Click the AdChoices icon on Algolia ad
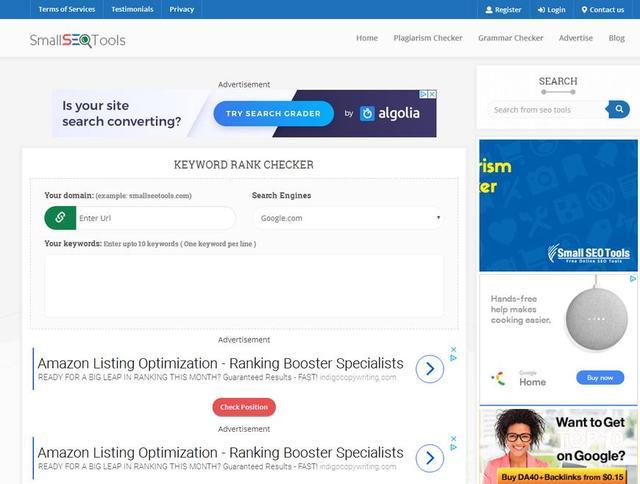Screen dimensions: 640x484 click(424, 94)
